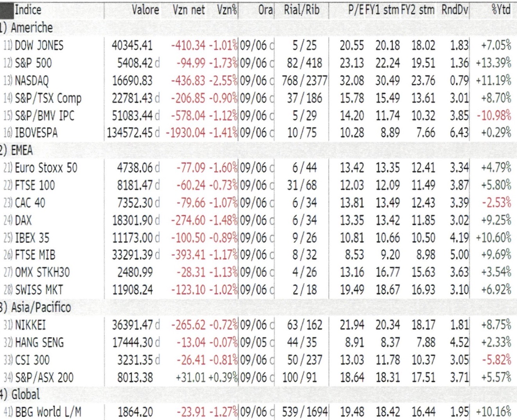Image resolution: width=517 pixels, height=420 pixels.
Task: Click FTSE MIB dividend yield 5.00
Action: (459, 255)
